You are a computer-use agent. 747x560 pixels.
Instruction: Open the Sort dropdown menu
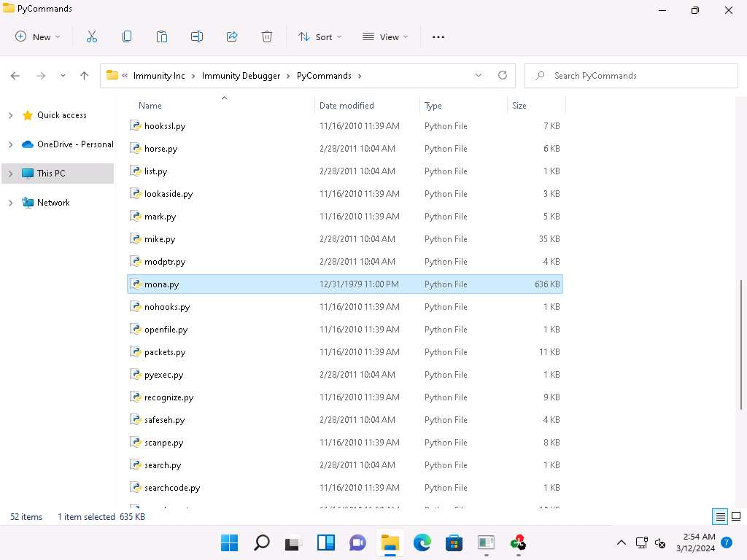tap(320, 36)
